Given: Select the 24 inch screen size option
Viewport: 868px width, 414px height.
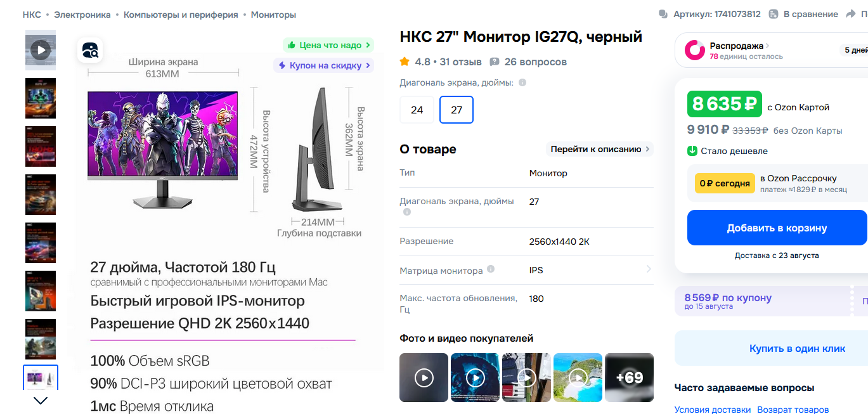Looking at the screenshot, I should tap(417, 110).
